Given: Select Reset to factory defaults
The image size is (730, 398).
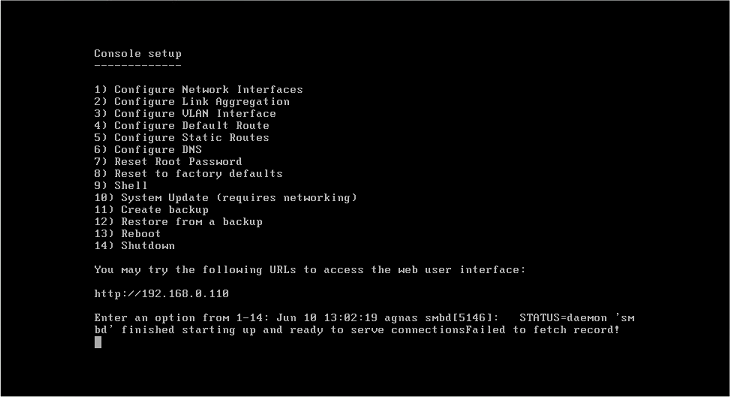Looking at the screenshot, I should click(188, 174).
